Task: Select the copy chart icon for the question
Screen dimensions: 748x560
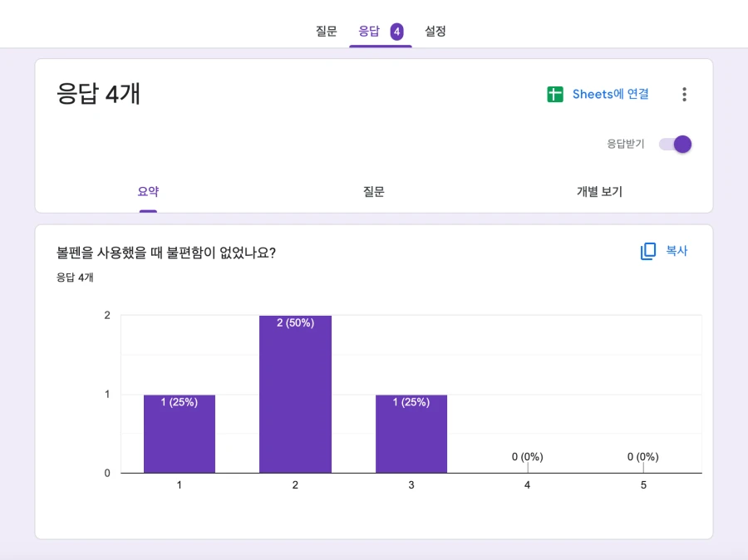Action: click(x=647, y=250)
